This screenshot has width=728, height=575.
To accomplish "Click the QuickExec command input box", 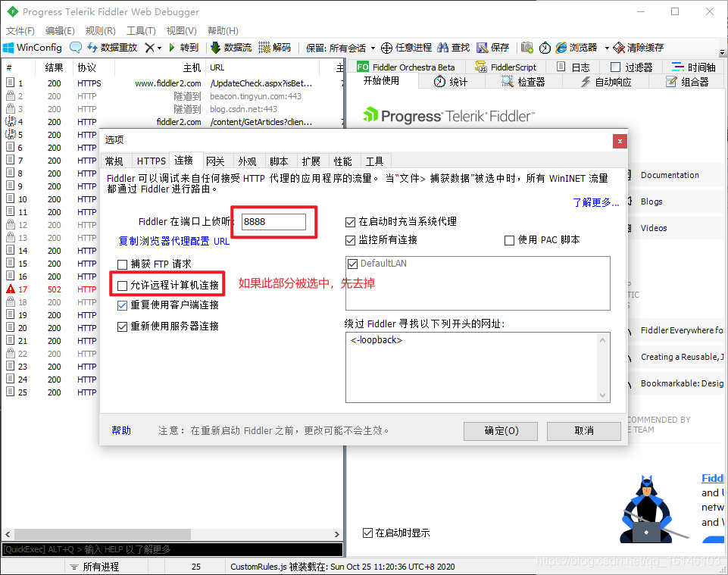I will (x=172, y=549).
